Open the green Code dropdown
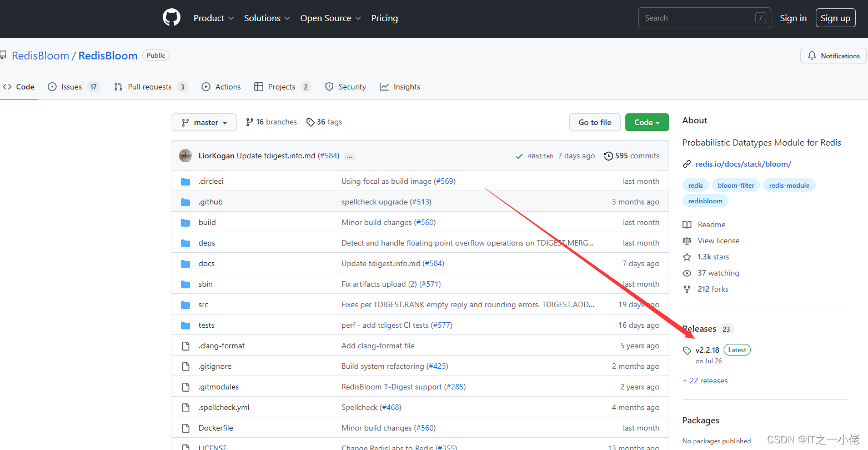868x450 pixels. click(646, 122)
